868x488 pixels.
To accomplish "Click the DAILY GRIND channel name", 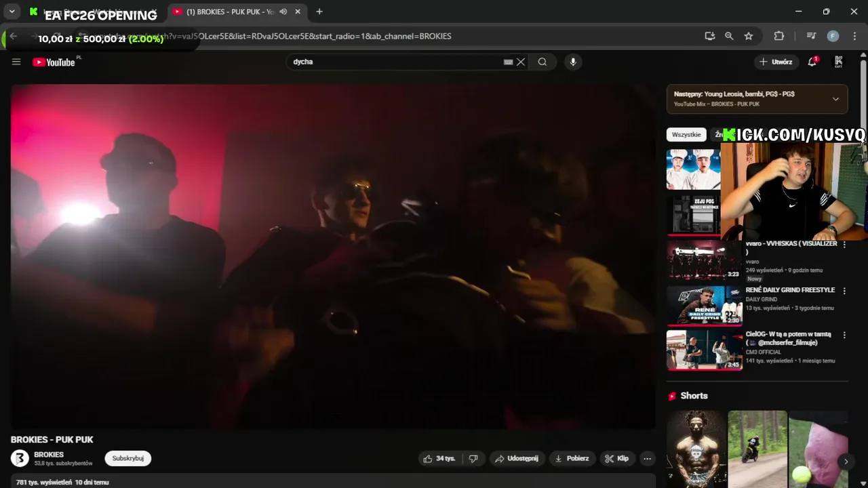I will (x=761, y=299).
